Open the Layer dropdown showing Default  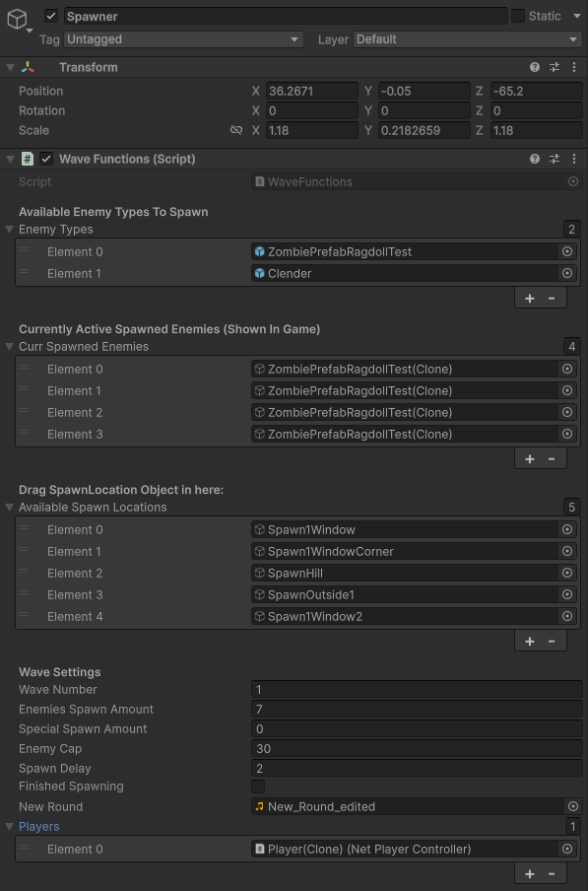468,39
